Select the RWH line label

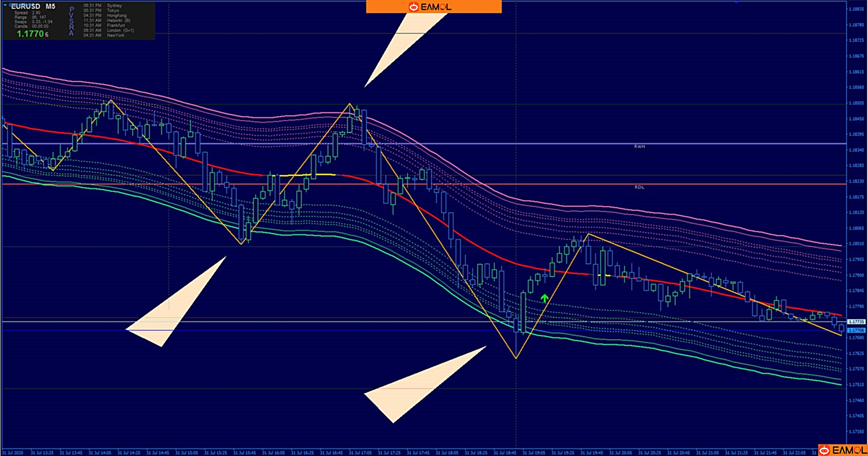(x=639, y=146)
